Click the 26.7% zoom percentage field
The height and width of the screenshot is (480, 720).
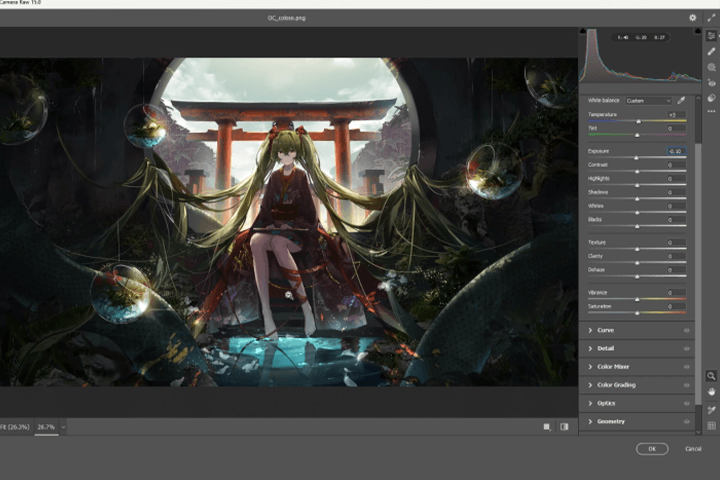coord(46,427)
